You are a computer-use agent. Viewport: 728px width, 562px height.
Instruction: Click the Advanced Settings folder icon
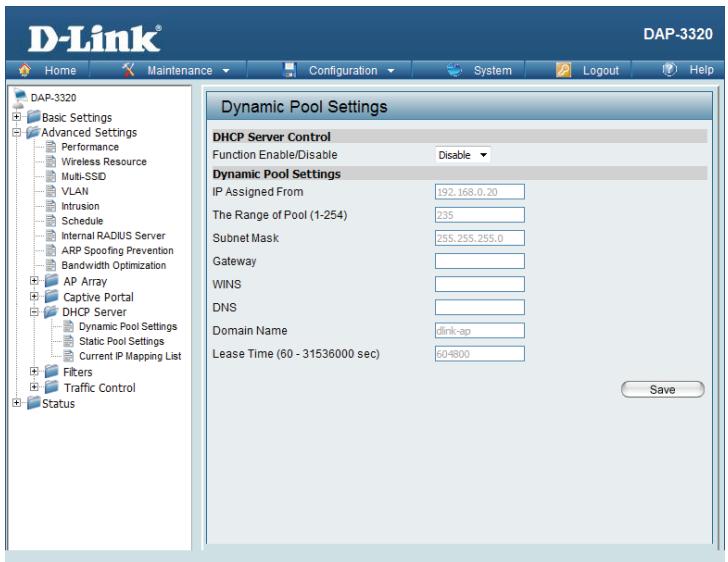[x=33, y=132]
